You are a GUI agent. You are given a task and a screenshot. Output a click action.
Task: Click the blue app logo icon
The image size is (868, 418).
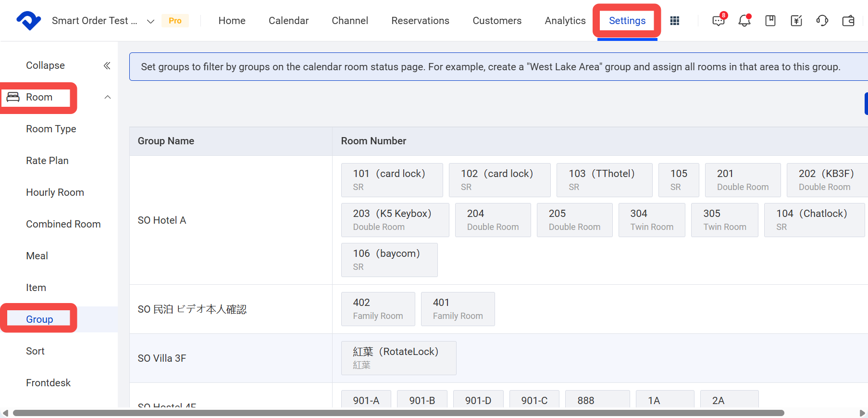tap(29, 21)
